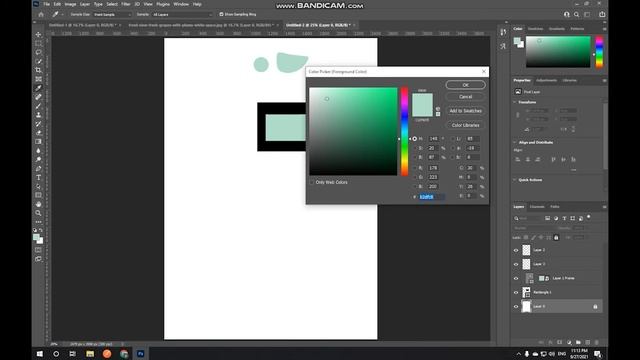The width and height of the screenshot is (640, 360).
Task: Open the Layers panel menu
Action: pyautogui.click(x=604, y=207)
